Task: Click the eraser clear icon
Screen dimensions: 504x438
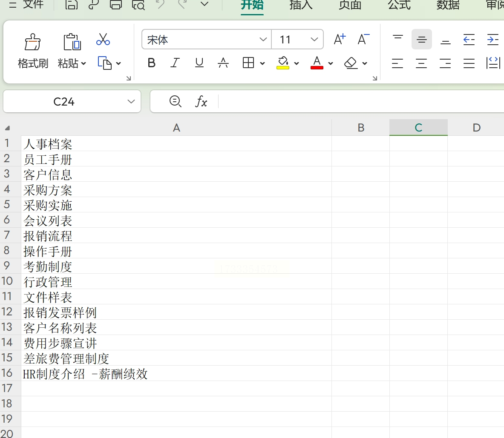Action: click(350, 63)
